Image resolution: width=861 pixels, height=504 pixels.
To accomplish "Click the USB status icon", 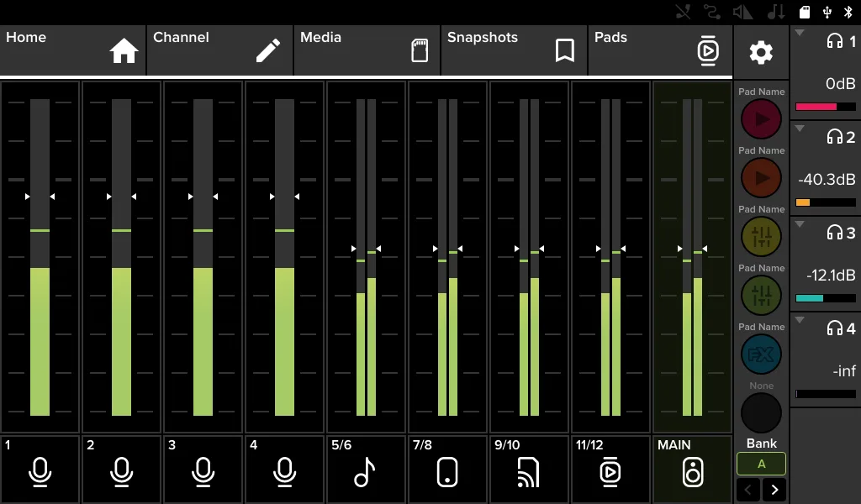I will pyautogui.click(x=827, y=12).
